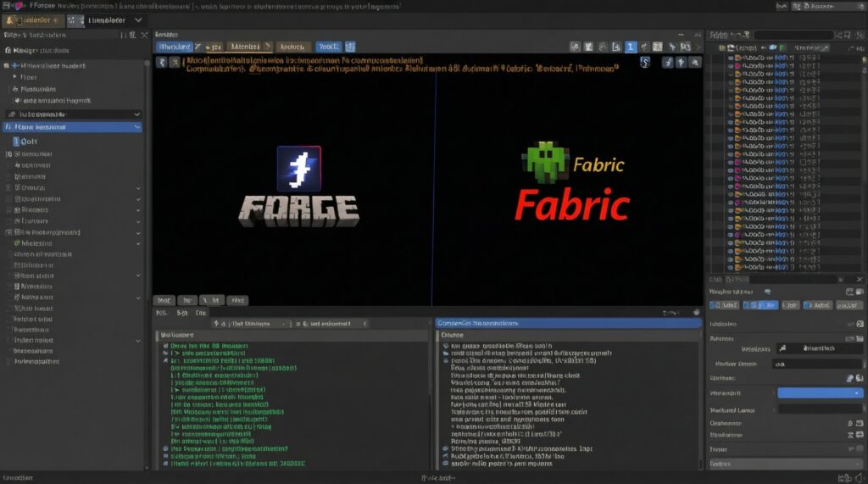
Task: Click the first toolbar icon in the viewport's top-right group
Action: 576,47
